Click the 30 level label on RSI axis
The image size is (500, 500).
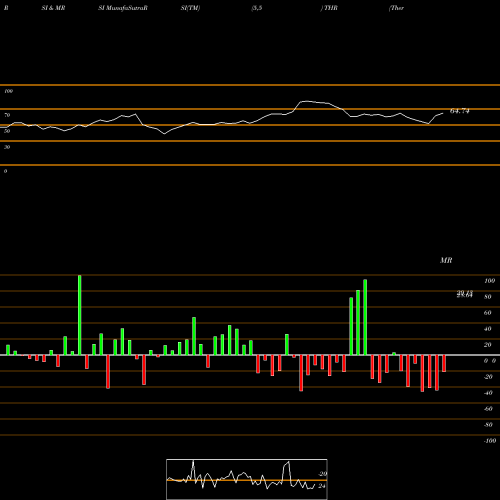[7, 147]
